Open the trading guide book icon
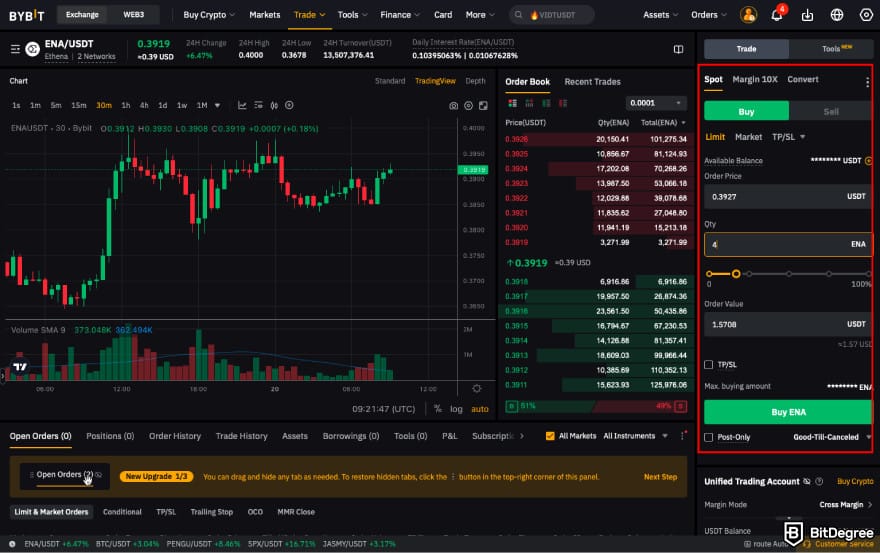The image size is (880, 553). coord(679,49)
